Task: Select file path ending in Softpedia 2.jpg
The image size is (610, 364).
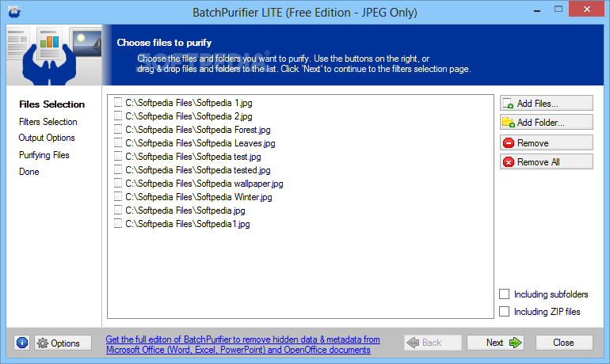Action: point(189,116)
